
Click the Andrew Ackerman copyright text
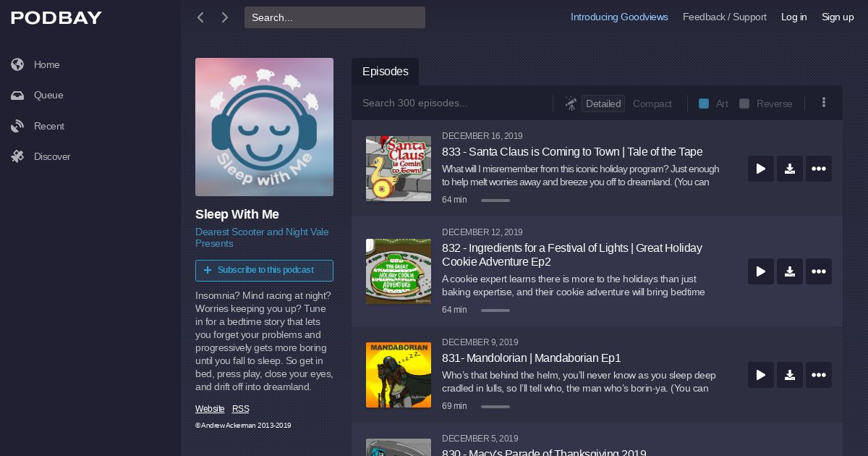pos(243,426)
